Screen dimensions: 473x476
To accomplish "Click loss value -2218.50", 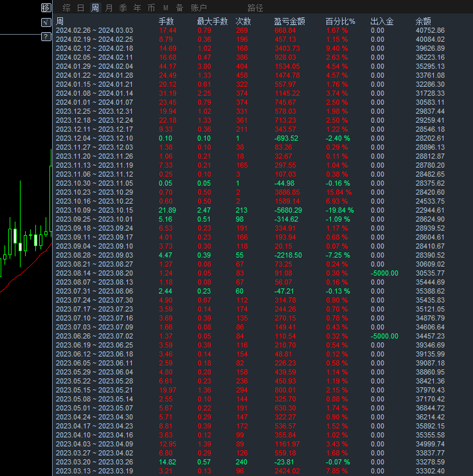I will point(288,255).
